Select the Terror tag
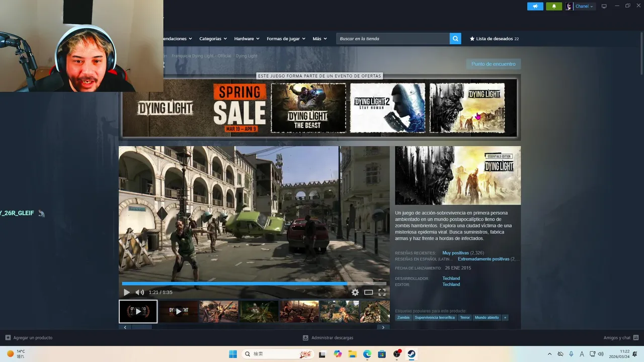Image resolution: width=644 pixels, height=362 pixels. point(465,318)
